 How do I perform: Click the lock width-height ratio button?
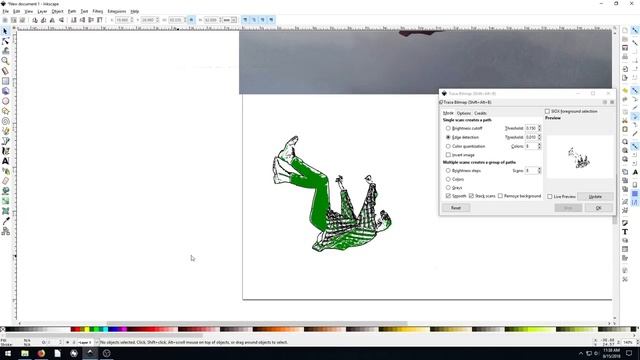[191, 20]
